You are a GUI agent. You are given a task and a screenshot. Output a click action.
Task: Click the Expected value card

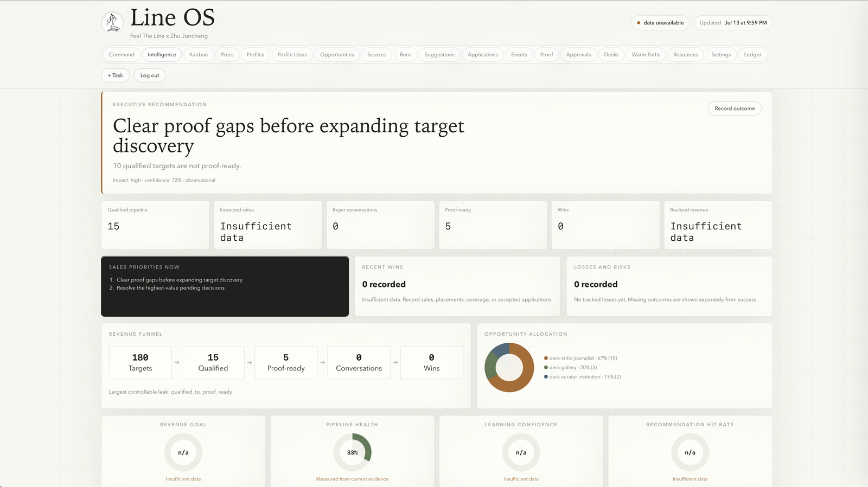point(268,225)
